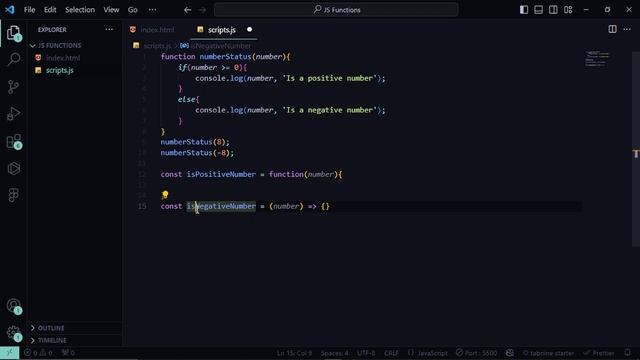Screen dimensions: 640x360
Task: Close scripts.js tab via unsaved dot
Action: (249, 29)
